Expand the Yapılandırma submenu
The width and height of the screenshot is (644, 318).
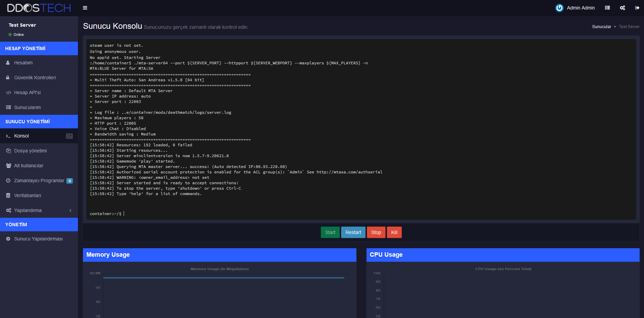coord(39,210)
